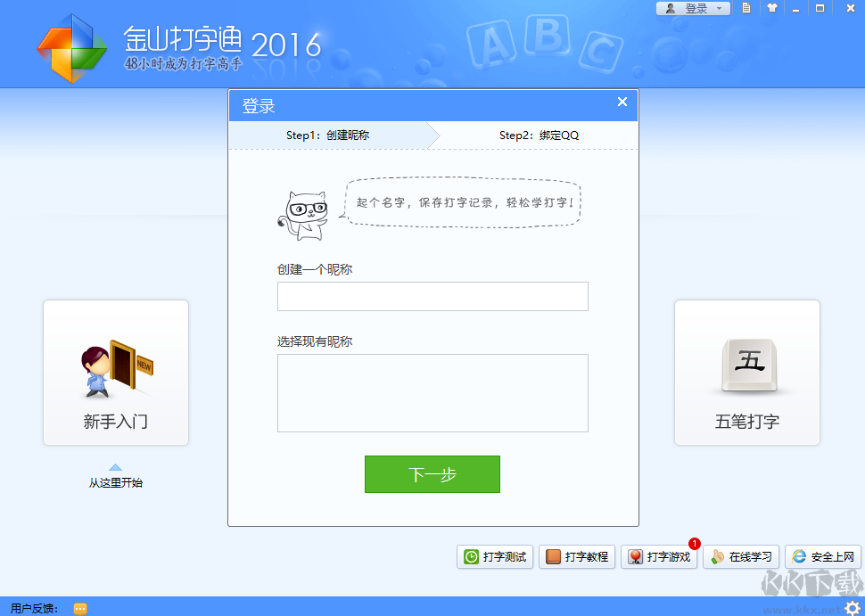Screen dimensions: 865x616
Task: Launch 打字游戏 with the balloon icon
Action: click(x=635, y=556)
